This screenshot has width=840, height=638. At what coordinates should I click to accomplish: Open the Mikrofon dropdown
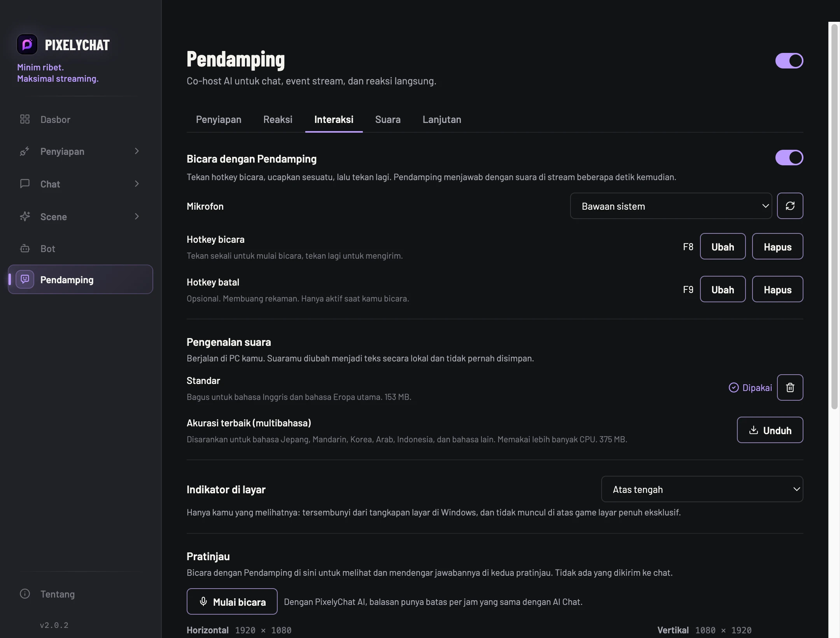671,206
